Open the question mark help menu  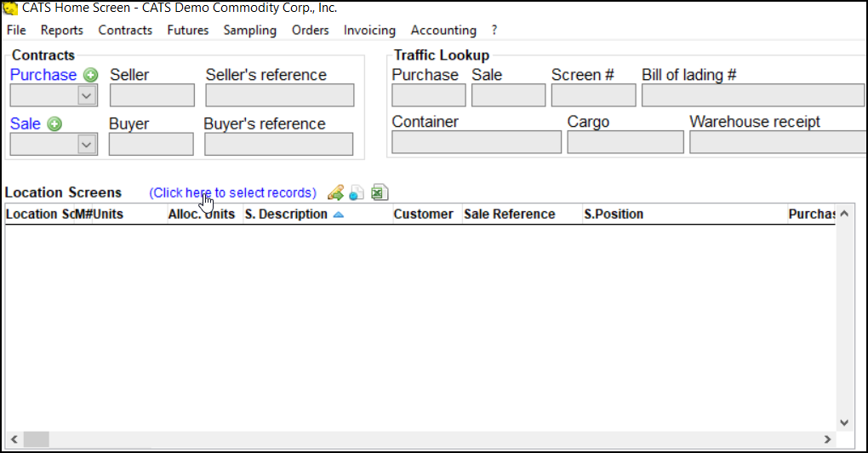(494, 31)
